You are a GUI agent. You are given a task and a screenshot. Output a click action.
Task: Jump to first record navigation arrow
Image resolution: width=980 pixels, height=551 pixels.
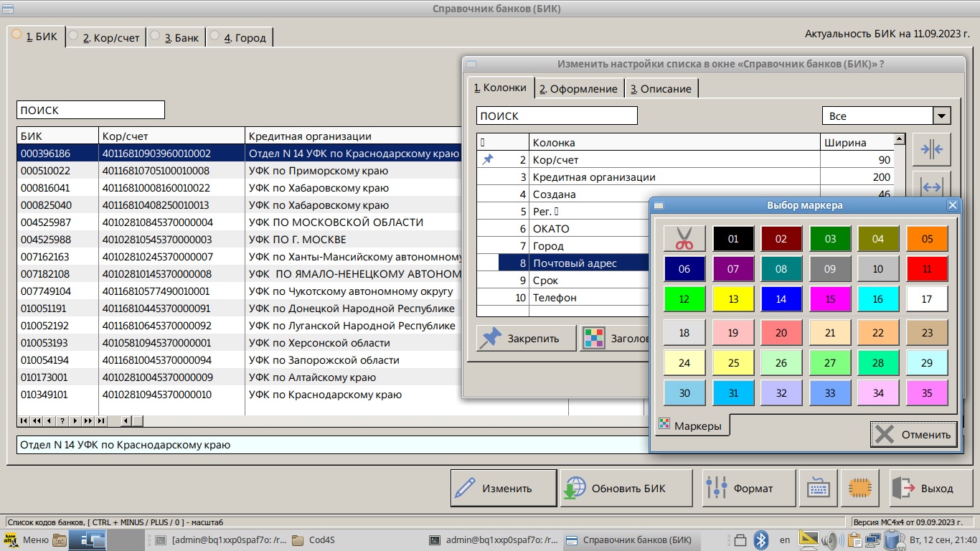tap(24, 421)
